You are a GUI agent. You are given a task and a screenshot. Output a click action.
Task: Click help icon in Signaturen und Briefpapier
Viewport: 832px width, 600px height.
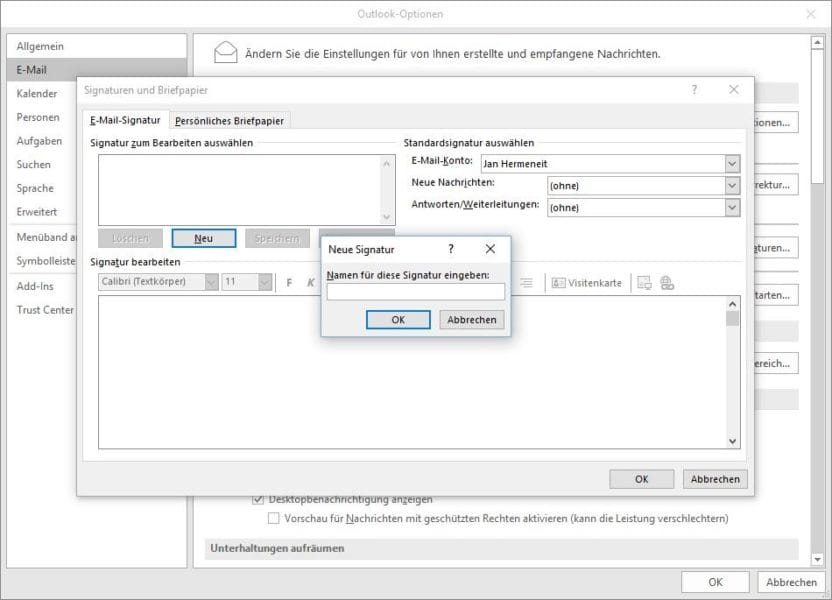coord(694,90)
